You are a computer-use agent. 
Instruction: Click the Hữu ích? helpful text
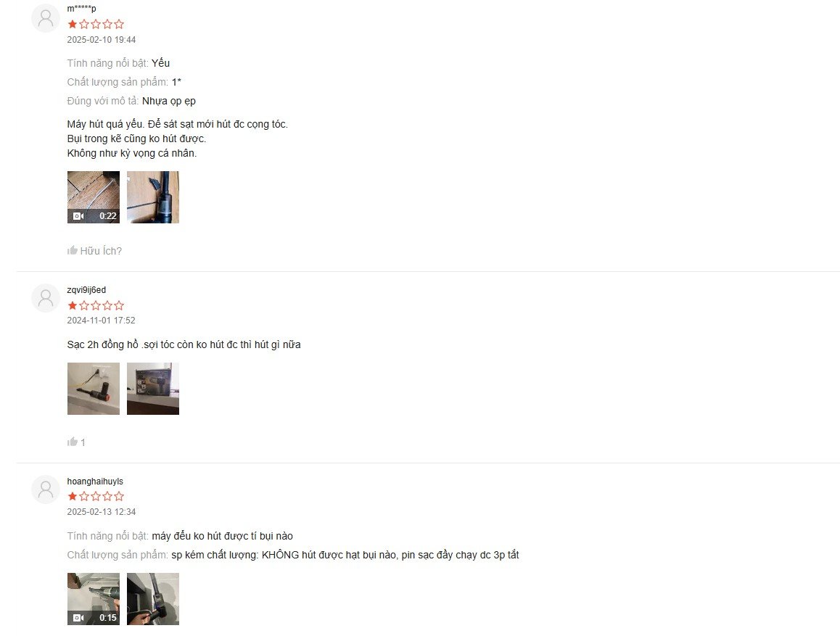tap(101, 250)
